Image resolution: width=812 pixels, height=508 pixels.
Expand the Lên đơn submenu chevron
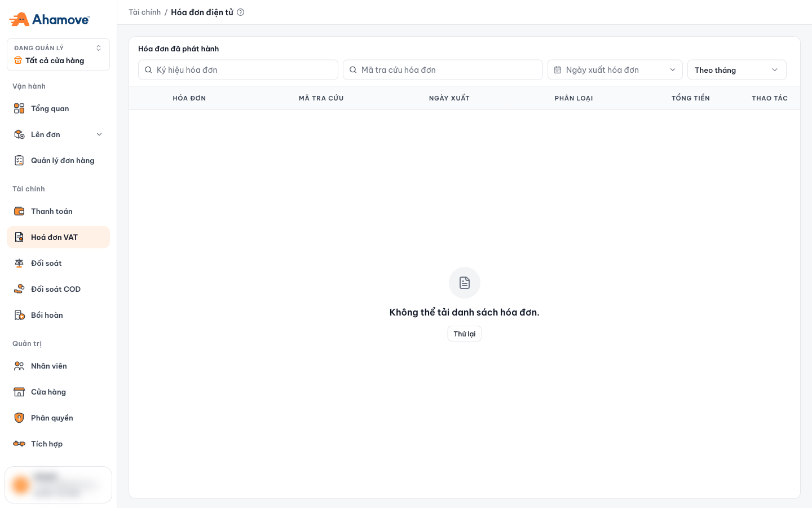click(99, 134)
